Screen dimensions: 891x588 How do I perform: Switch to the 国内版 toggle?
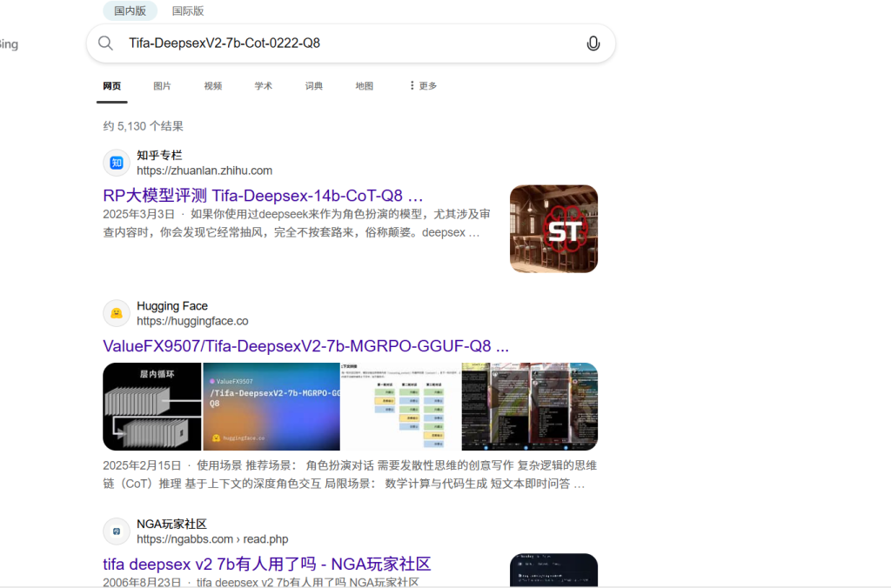click(130, 11)
